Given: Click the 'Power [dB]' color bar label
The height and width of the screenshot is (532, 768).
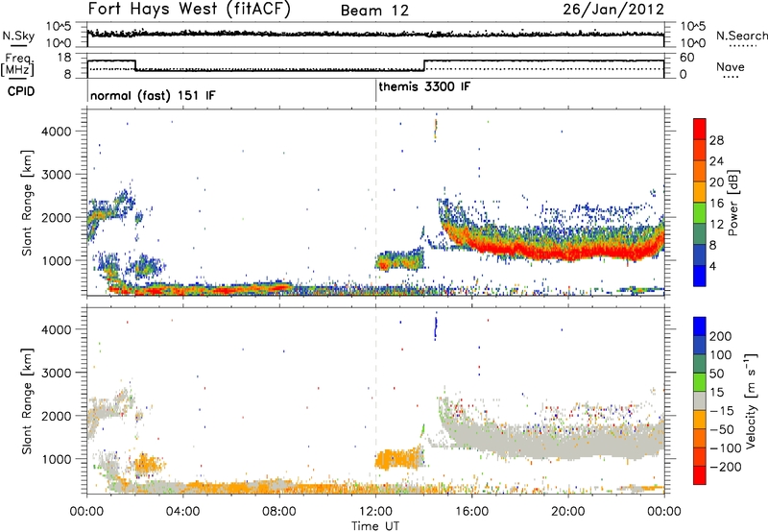Looking at the screenshot, I should click(x=732, y=203).
